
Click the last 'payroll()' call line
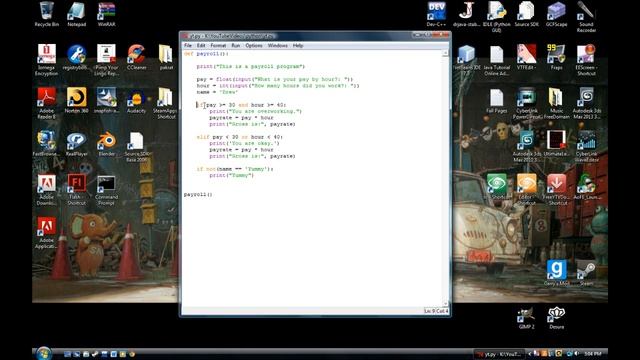pos(198,194)
